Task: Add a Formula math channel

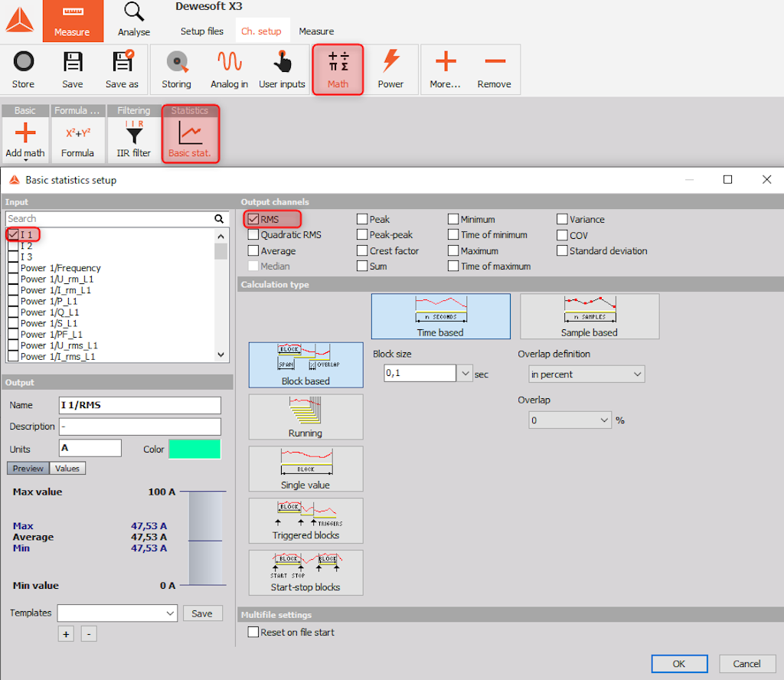Action: click(77, 140)
